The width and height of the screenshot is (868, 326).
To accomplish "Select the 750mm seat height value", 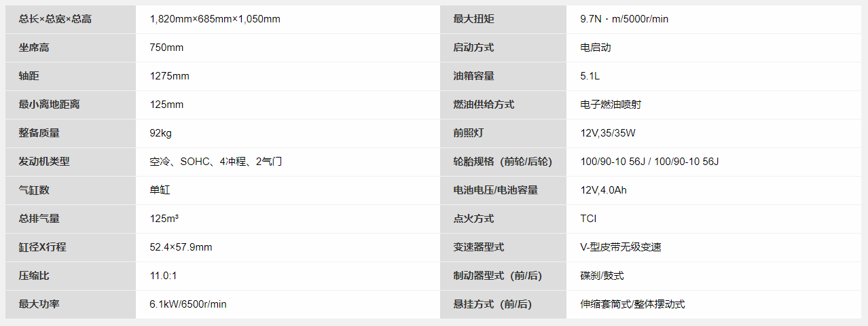I will click(166, 48).
